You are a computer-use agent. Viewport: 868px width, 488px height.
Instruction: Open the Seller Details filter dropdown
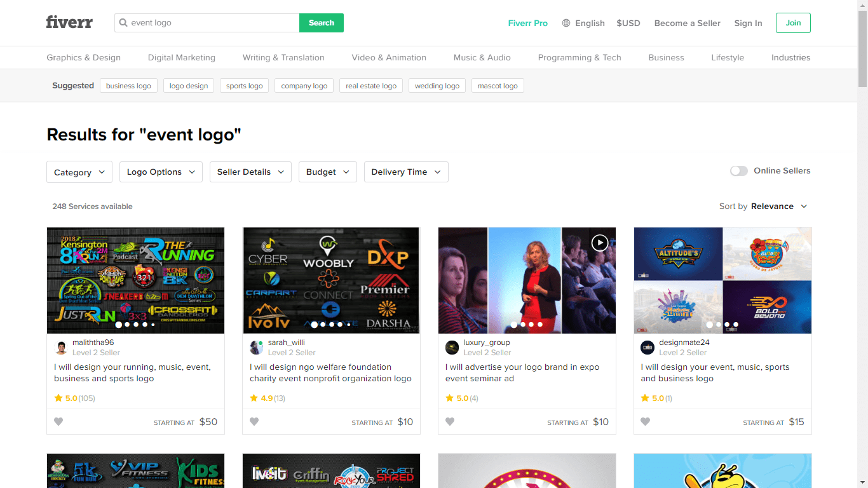coord(250,172)
